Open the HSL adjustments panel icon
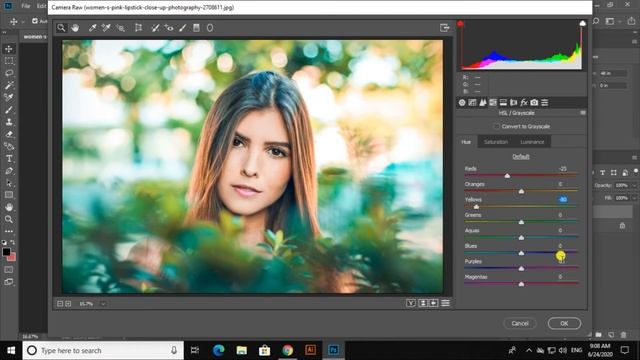Viewport: 640px width, 360px height. (x=493, y=102)
